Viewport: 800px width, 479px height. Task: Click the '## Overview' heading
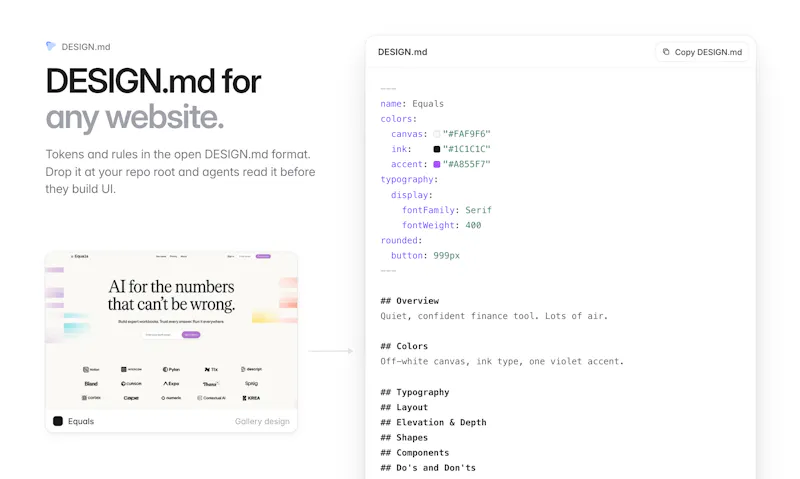[410, 301]
